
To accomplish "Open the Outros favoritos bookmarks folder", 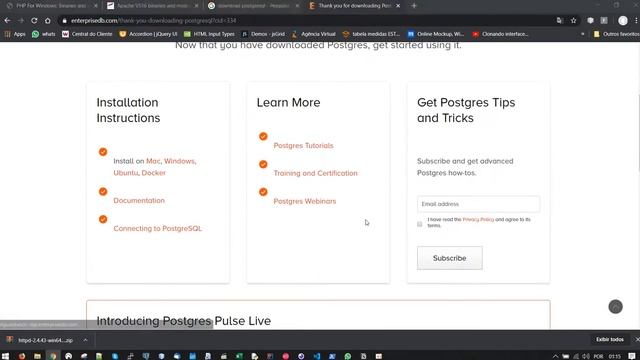I will [x=616, y=34].
